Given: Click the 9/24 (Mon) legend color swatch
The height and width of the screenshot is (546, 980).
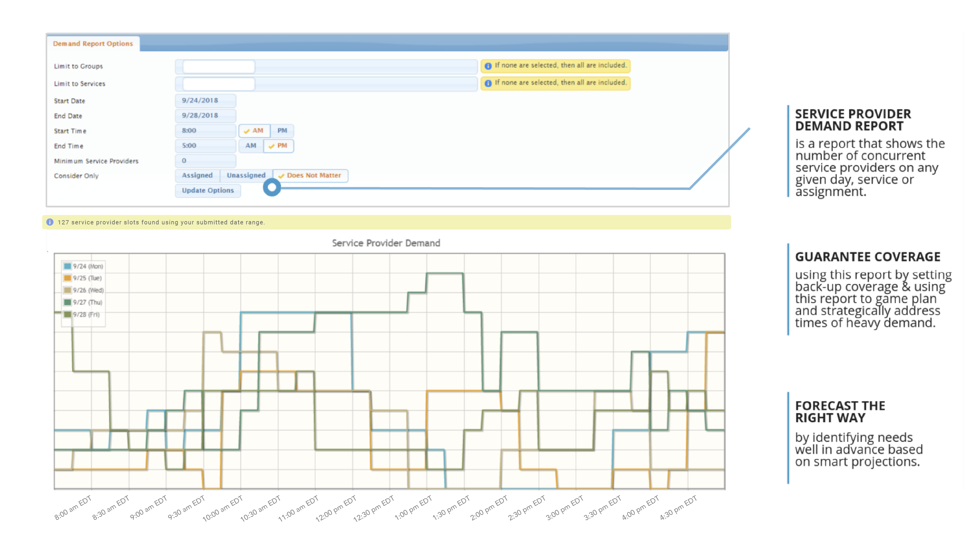Looking at the screenshot, I should [67, 266].
